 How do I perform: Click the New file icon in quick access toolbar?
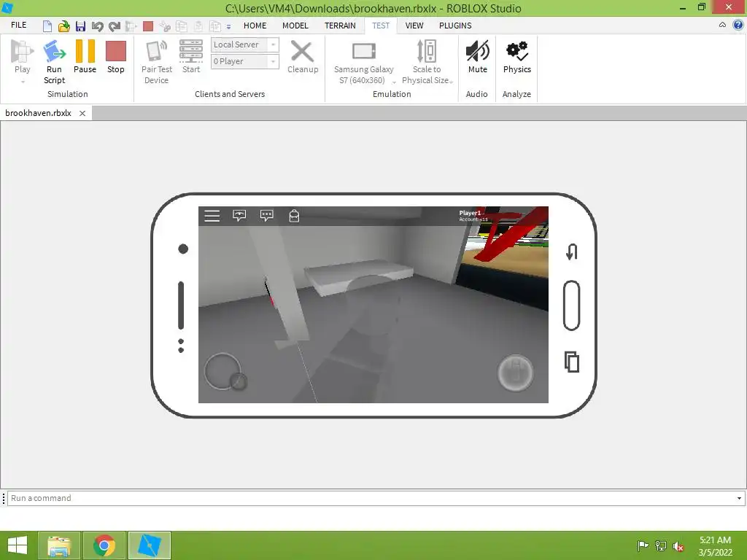click(x=47, y=26)
